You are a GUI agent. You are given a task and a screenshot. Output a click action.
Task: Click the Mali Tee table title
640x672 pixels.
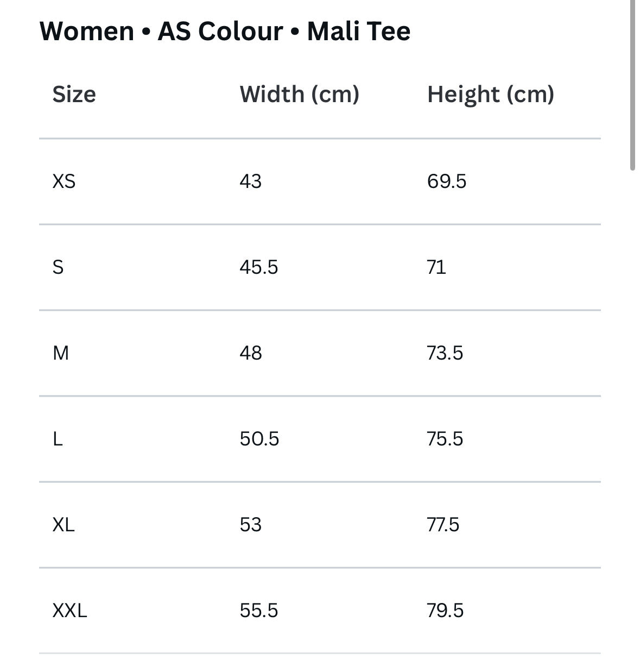point(225,31)
